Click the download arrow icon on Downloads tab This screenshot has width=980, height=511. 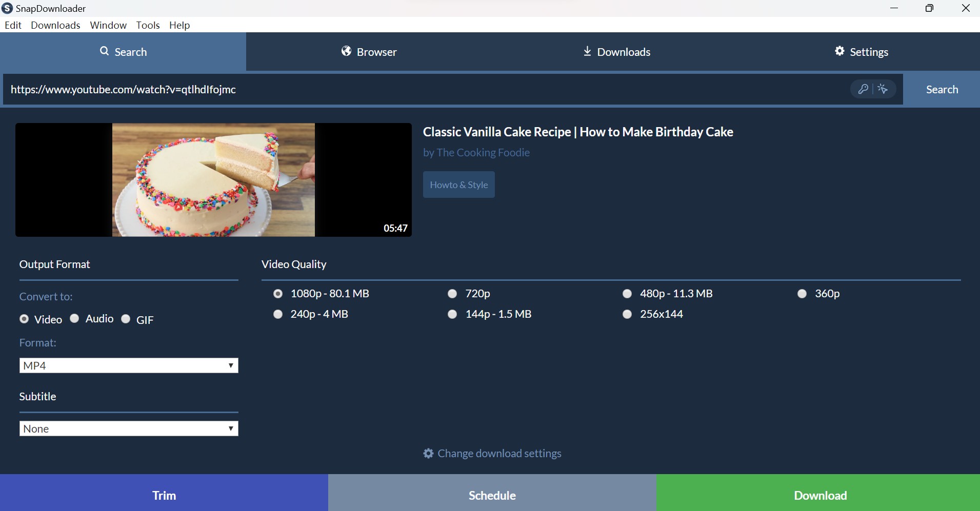coord(586,51)
